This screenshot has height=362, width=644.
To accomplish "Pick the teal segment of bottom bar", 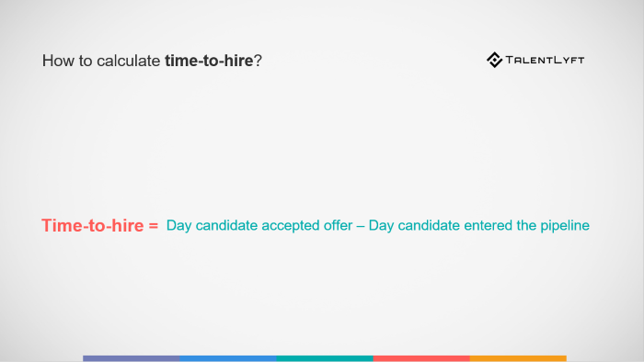I will [325, 358].
